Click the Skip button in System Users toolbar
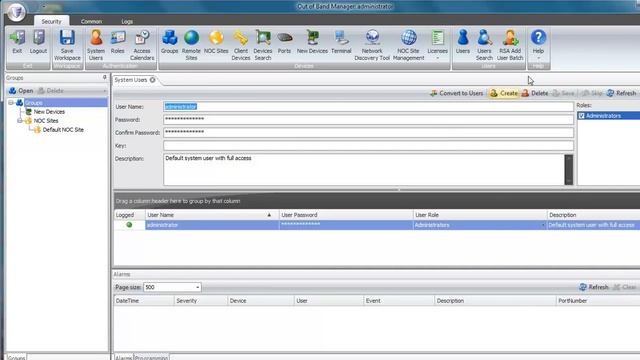Image resolution: width=640 pixels, height=360 pixels. tap(592, 93)
